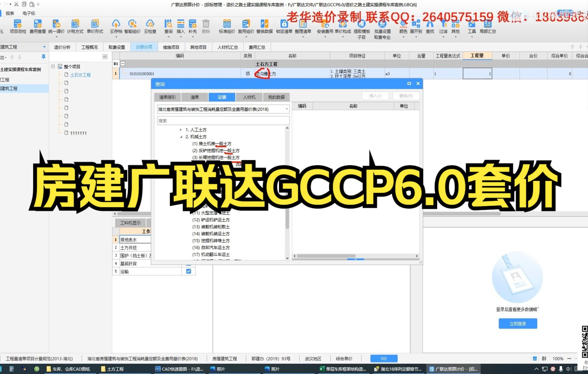Select (2) 反铲挖掘机挖一般土方 in tree
The height and width of the screenshot is (374, 588).
216,150
